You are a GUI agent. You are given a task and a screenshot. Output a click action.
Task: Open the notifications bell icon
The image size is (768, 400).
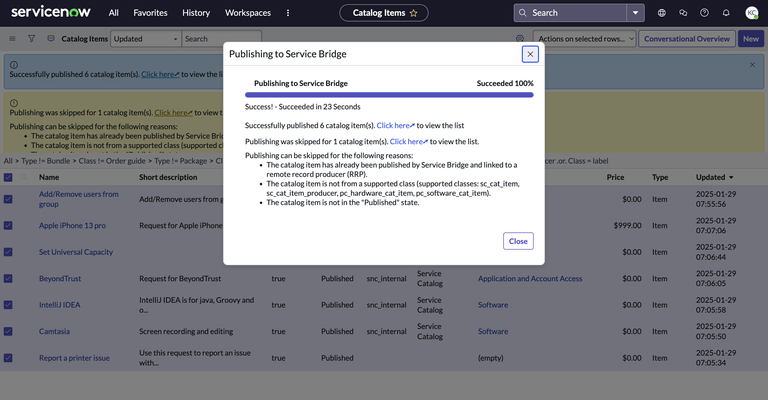[x=726, y=13]
